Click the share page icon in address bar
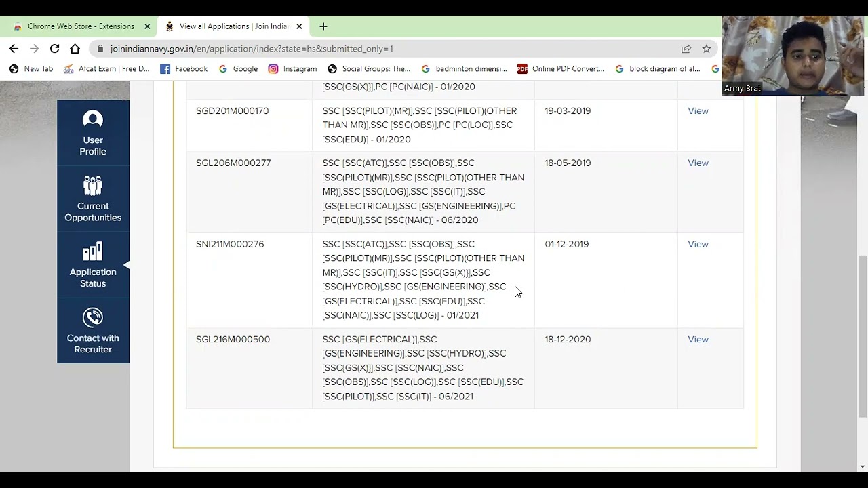This screenshot has height=488, width=868. (x=686, y=49)
